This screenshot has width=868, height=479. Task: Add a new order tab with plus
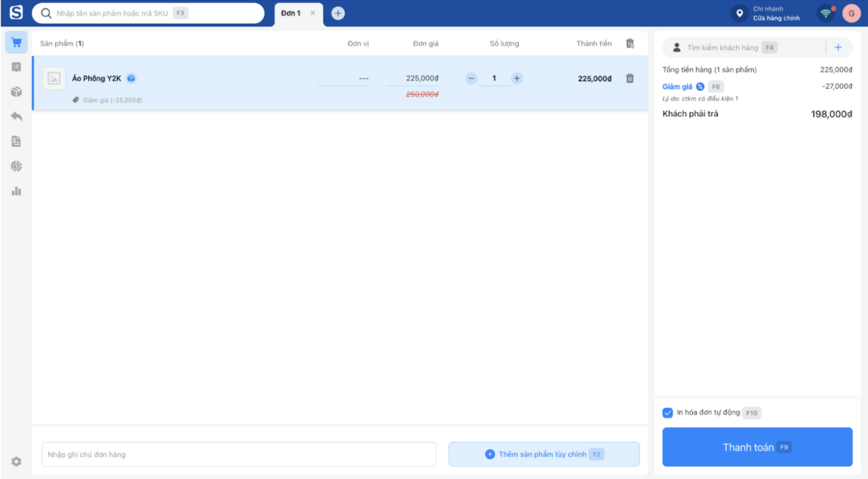coord(338,13)
